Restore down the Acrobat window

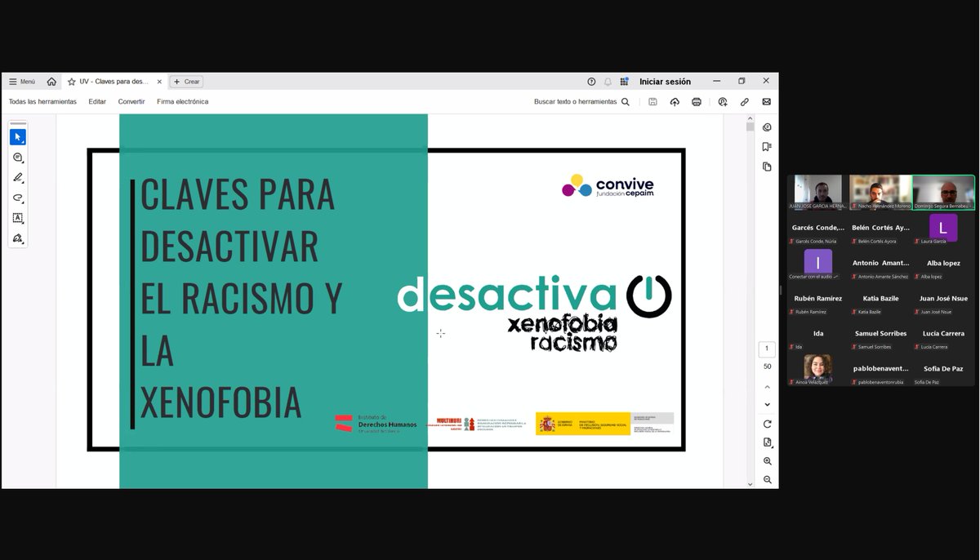tap(742, 81)
